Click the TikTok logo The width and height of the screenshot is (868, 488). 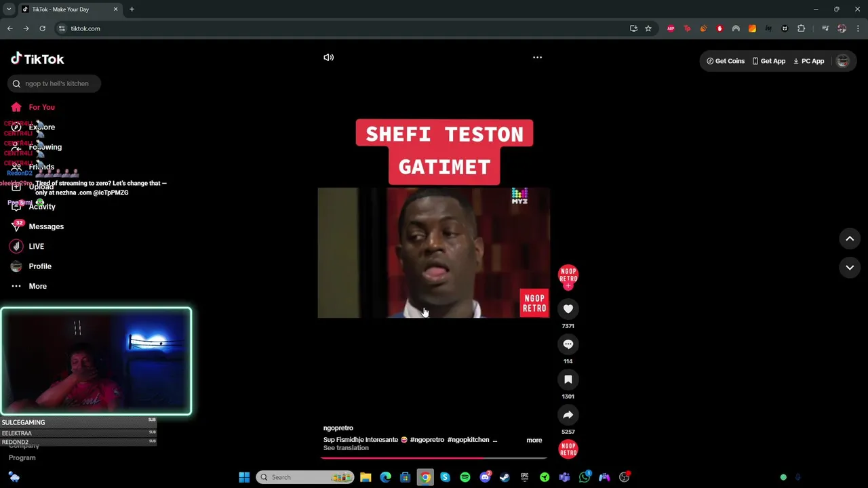(x=37, y=59)
